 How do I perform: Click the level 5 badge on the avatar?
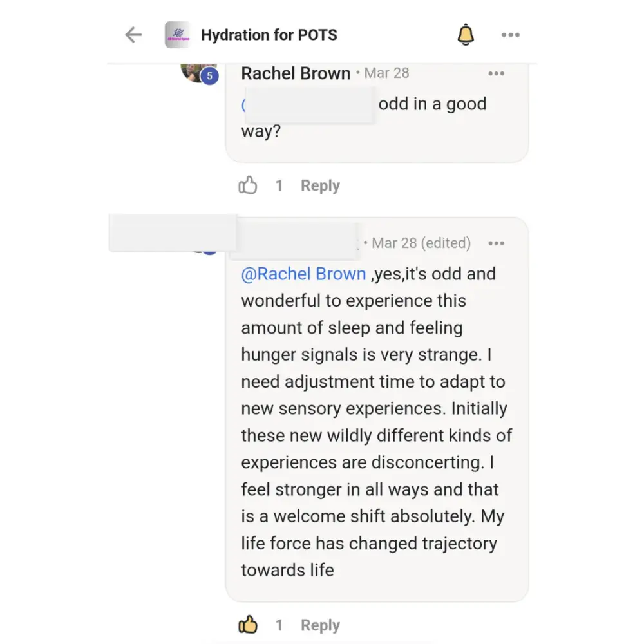(209, 77)
